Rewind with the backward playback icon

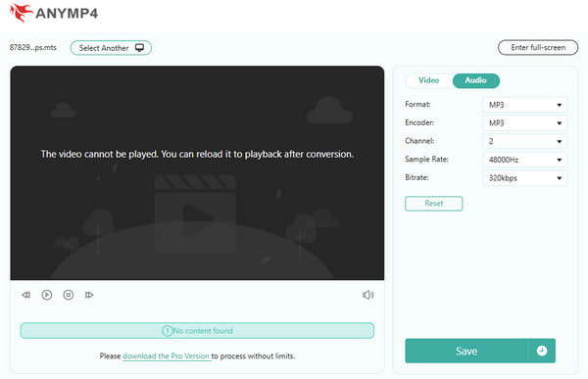(x=25, y=295)
